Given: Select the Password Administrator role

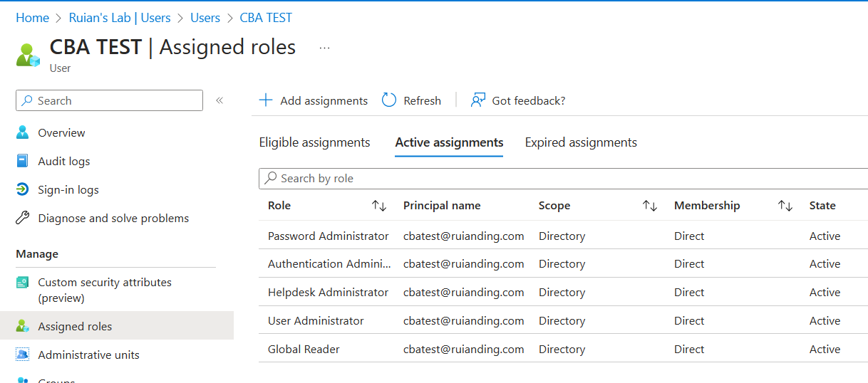Looking at the screenshot, I should click(x=329, y=236).
